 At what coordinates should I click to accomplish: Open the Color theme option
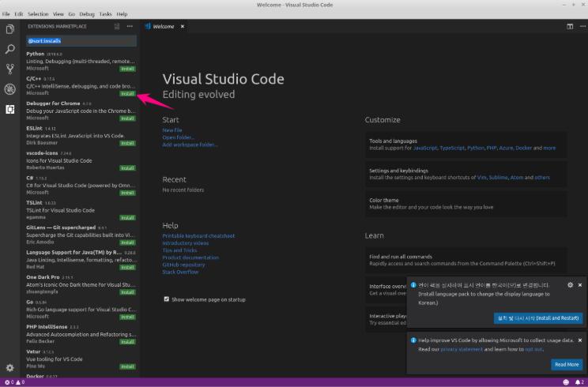coord(466,204)
